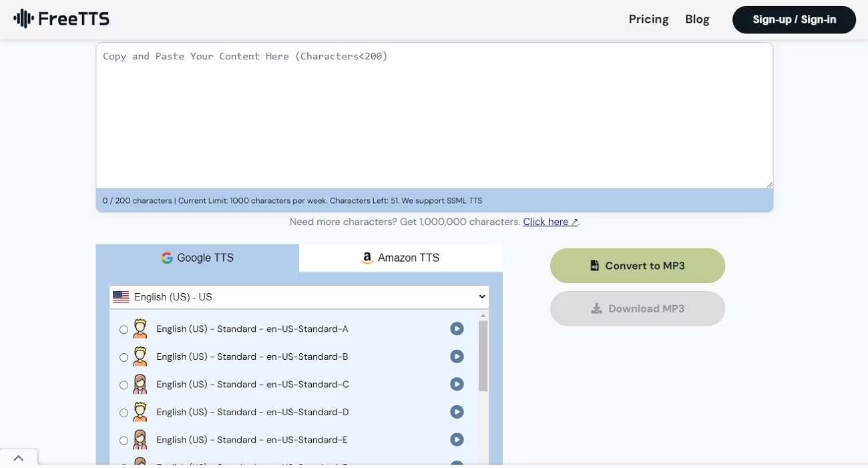Switch to the Google TTS tab
868x468 pixels.
pos(198,258)
